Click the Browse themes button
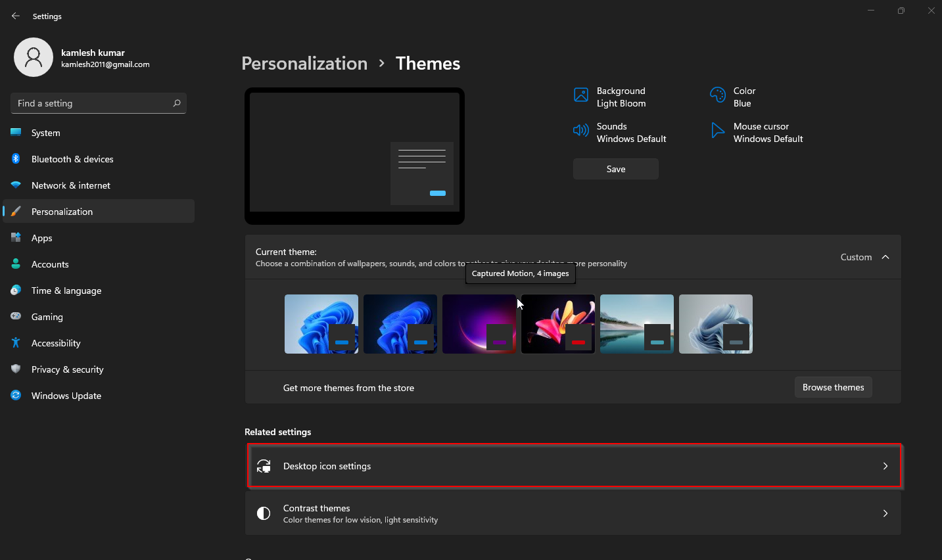942x560 pixels. tap(833, 387)
